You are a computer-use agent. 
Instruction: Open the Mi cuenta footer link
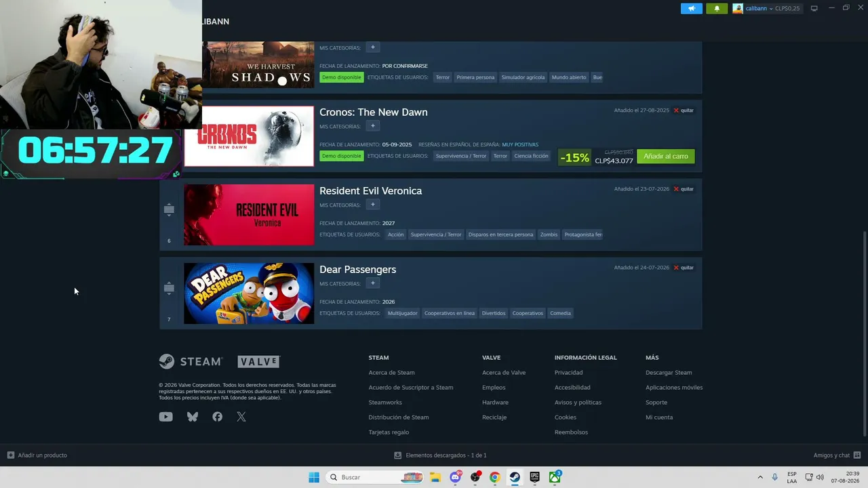(659, 418)
